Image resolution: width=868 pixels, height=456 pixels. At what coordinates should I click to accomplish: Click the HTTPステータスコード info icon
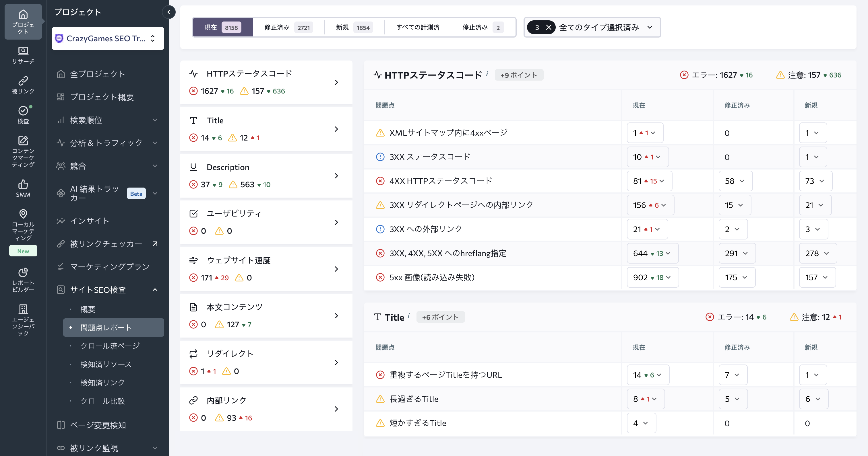pyautogui.click(x=487, y=73)
